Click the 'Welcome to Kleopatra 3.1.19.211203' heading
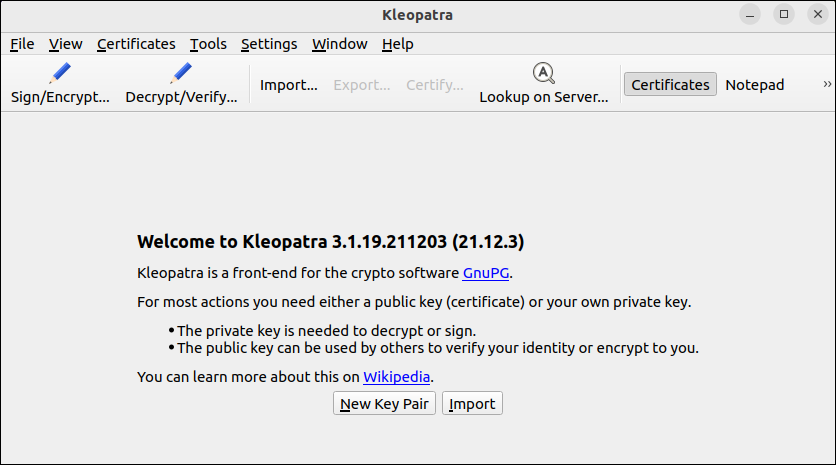836x465 pixels. tap(331, 242)
